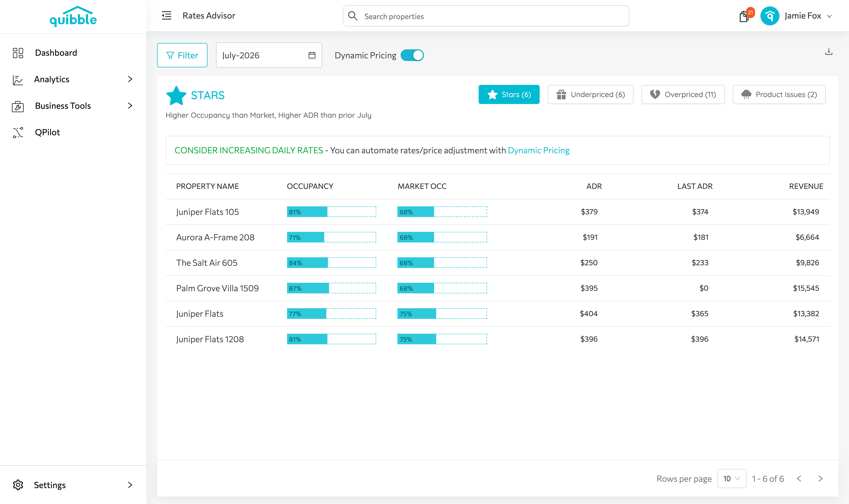
Task: Click the quibble logo
Action: click(x=73, y=16)
